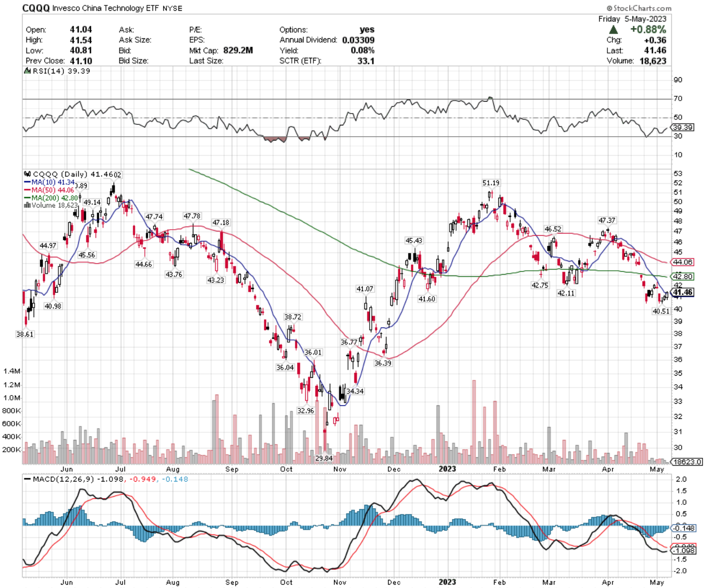This screenshot has height=588, width=709.
Task: Click the Open price 41.04
Action: [81, 30]
